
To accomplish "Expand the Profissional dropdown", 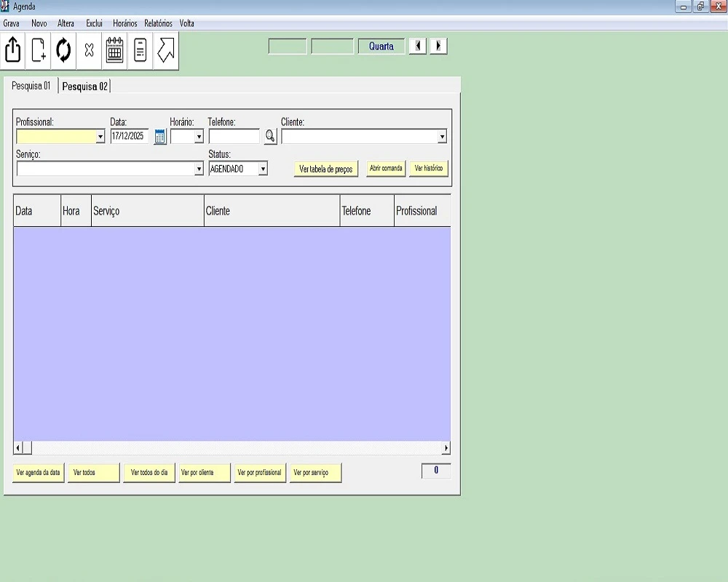I will 100,137.
